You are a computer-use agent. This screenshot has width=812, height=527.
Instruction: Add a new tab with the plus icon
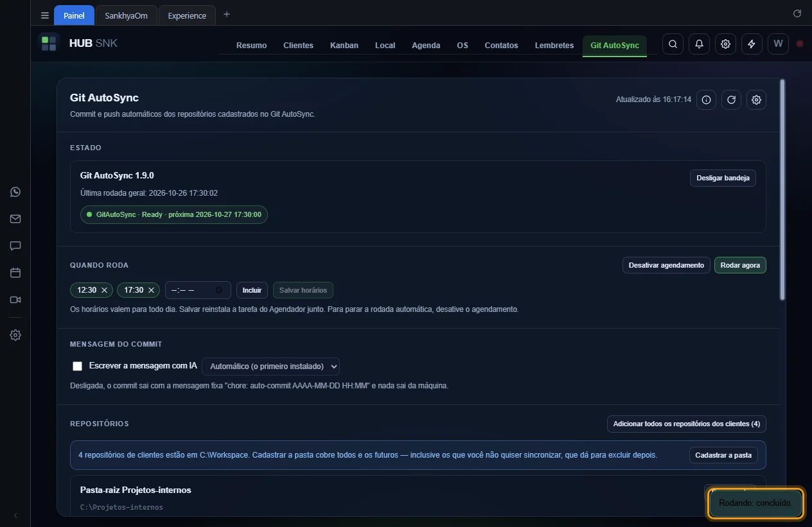(226, 15)
